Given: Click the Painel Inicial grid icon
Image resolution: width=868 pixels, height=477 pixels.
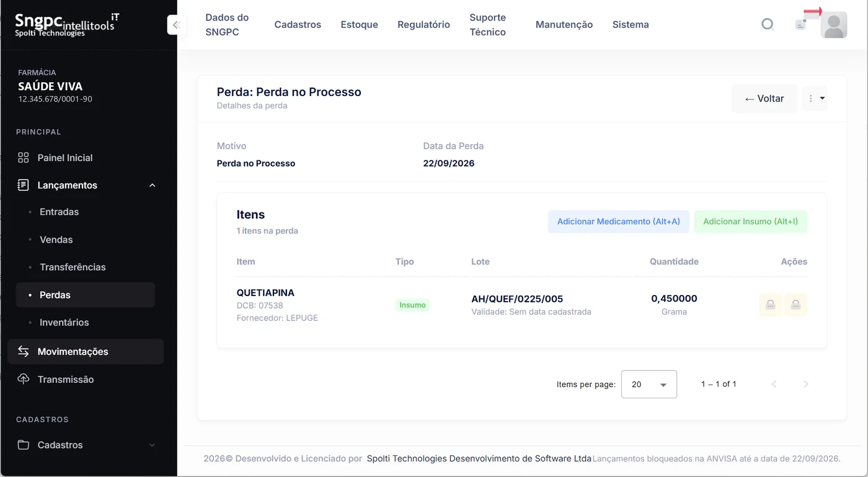Looking at the screenshot, I should pyautogui.click(x=24, y=157).
